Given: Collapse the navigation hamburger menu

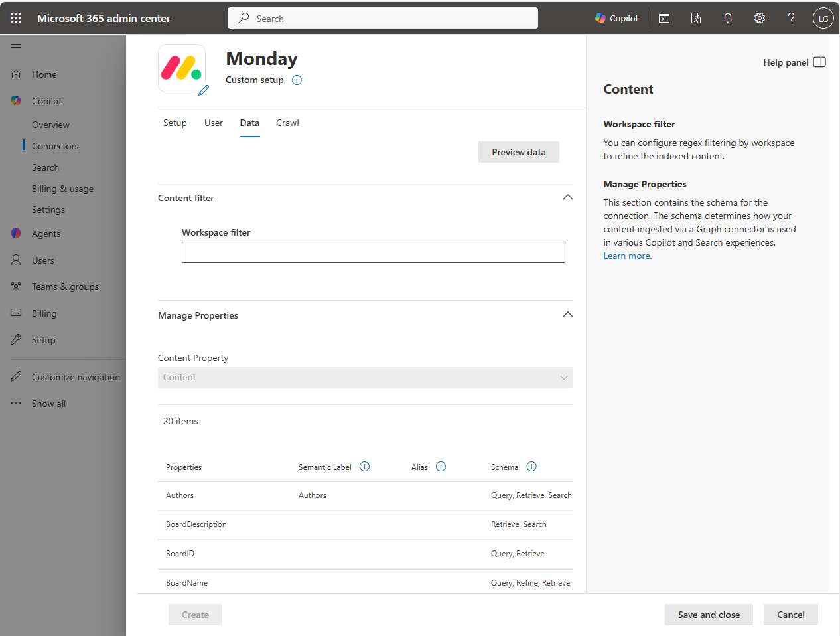Looking at the screenshot, I should pos(16,47).
